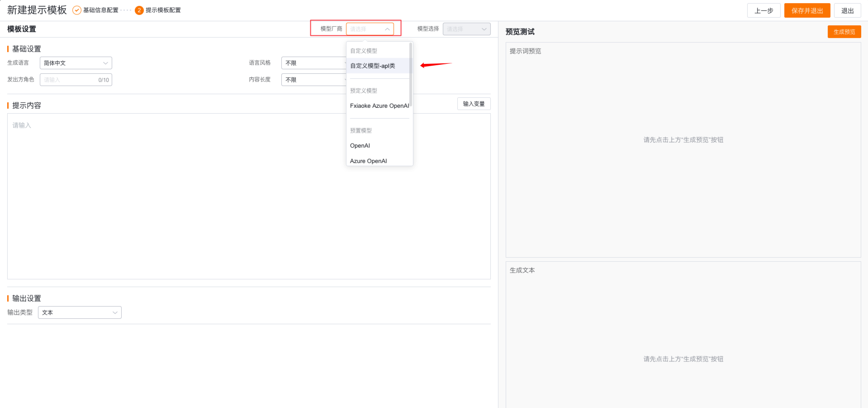Viewport: 868px width, 408px height.
Task: Click the completed step checkmark icon
Action: pos(77,10)
